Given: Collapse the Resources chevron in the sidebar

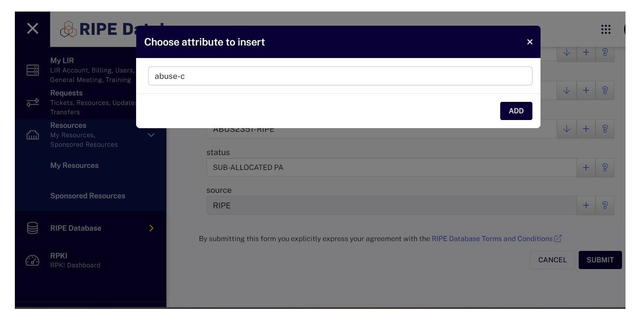Looking at the screenshot, I should coord(151,135).
